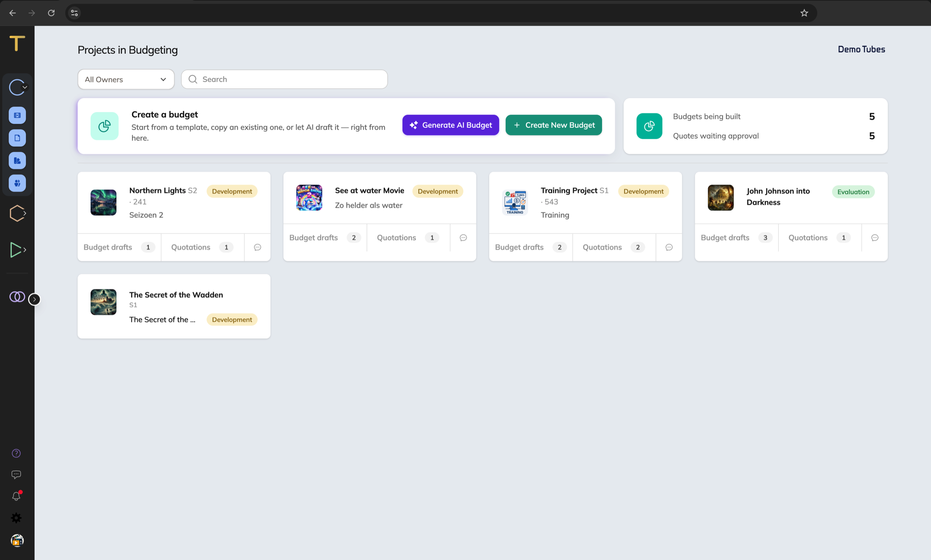
Task: Open the All Owners dropdown
Action: pos(126,80)
